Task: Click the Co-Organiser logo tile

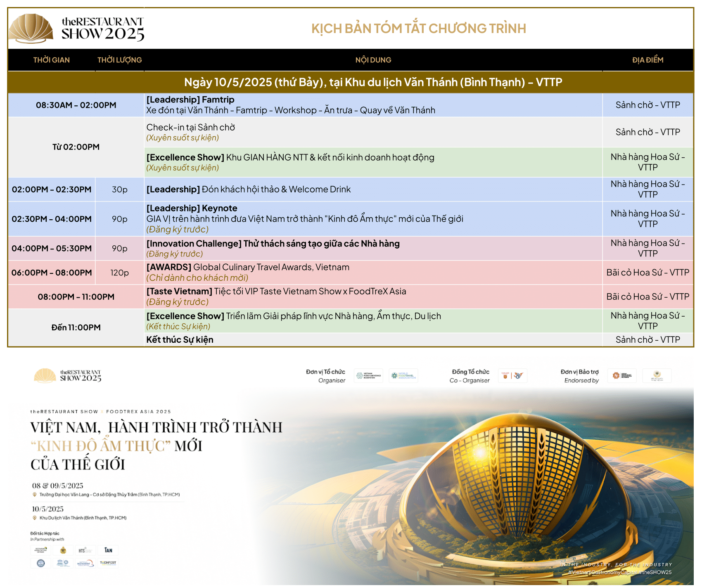Action: tap(512, 376)
